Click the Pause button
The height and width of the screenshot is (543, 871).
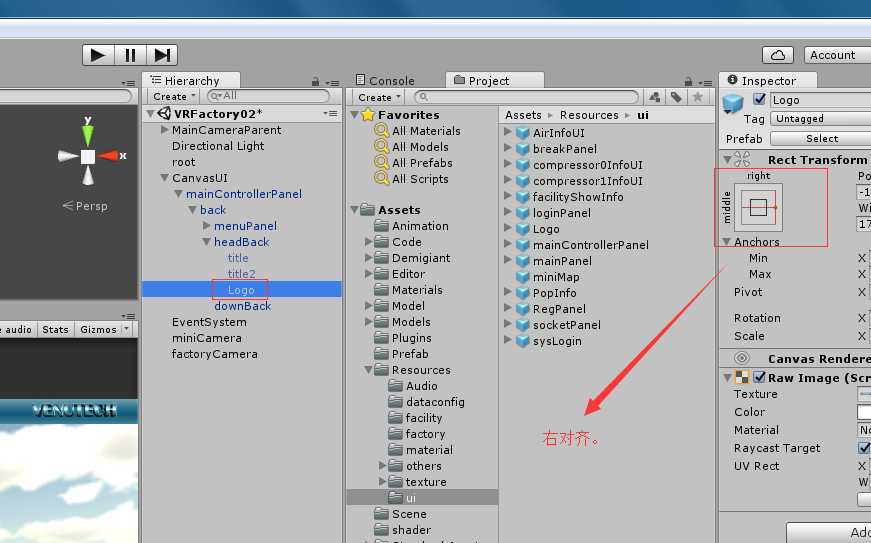130,55
